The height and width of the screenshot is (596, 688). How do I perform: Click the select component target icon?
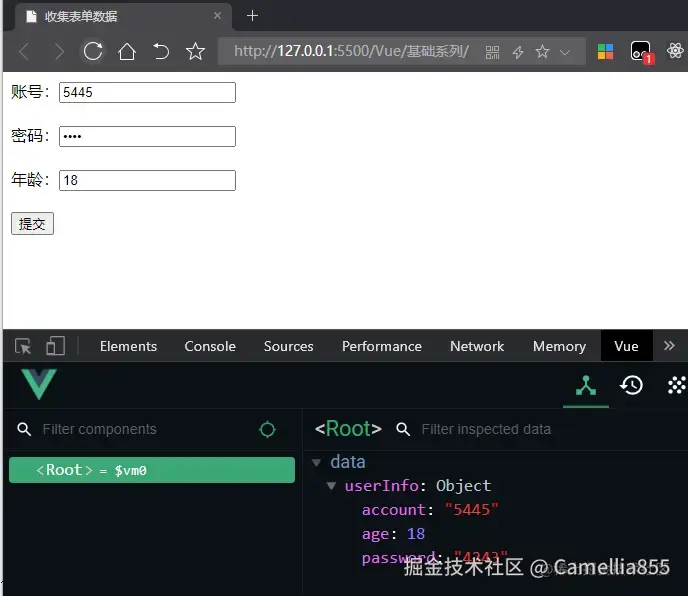(x=268, y=429)
